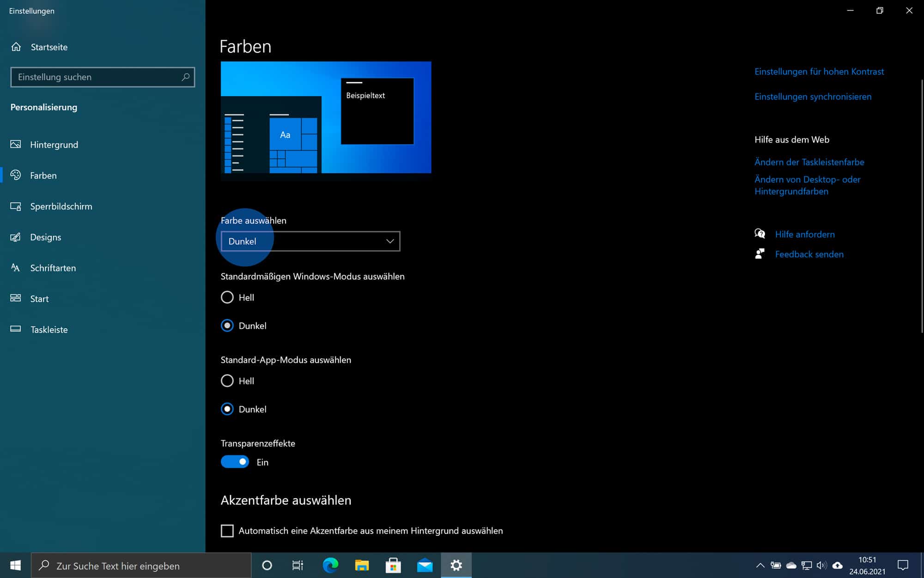Open Sperrbildschirm settings
924x578 pixels.
pos(61,206)
